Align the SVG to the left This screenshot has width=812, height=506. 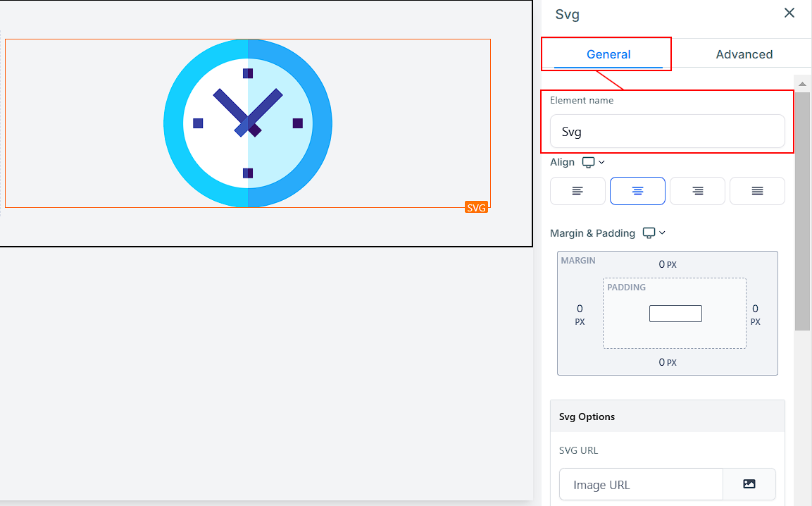coord(577,191)
